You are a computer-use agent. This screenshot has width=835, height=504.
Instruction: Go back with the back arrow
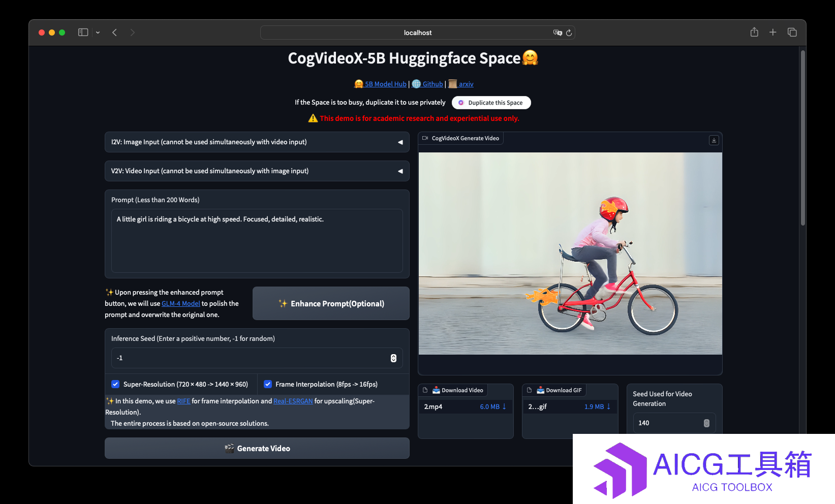tap(115, 33)
